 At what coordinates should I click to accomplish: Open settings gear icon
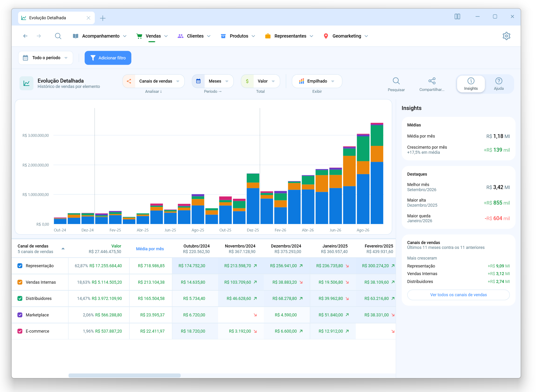(506, 36)
